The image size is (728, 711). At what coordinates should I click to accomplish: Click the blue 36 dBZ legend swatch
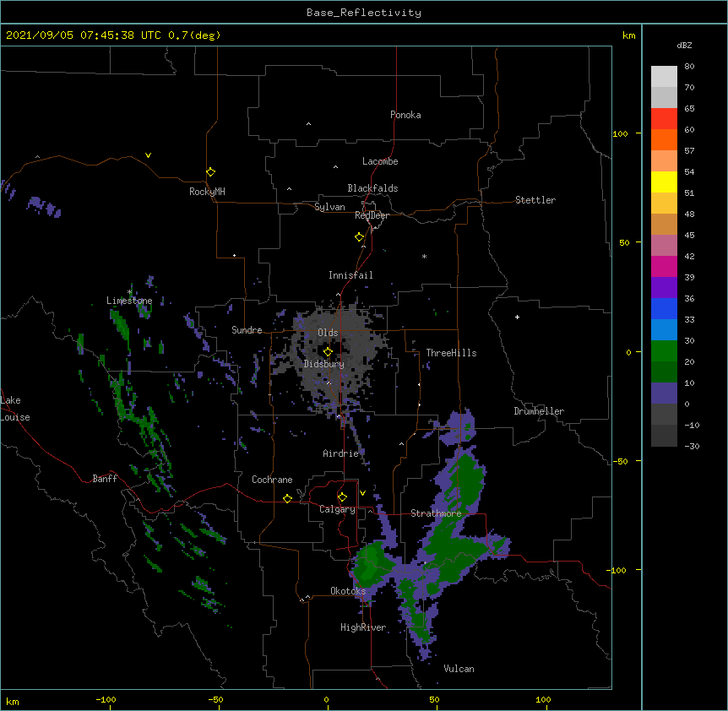coord(664,308)
